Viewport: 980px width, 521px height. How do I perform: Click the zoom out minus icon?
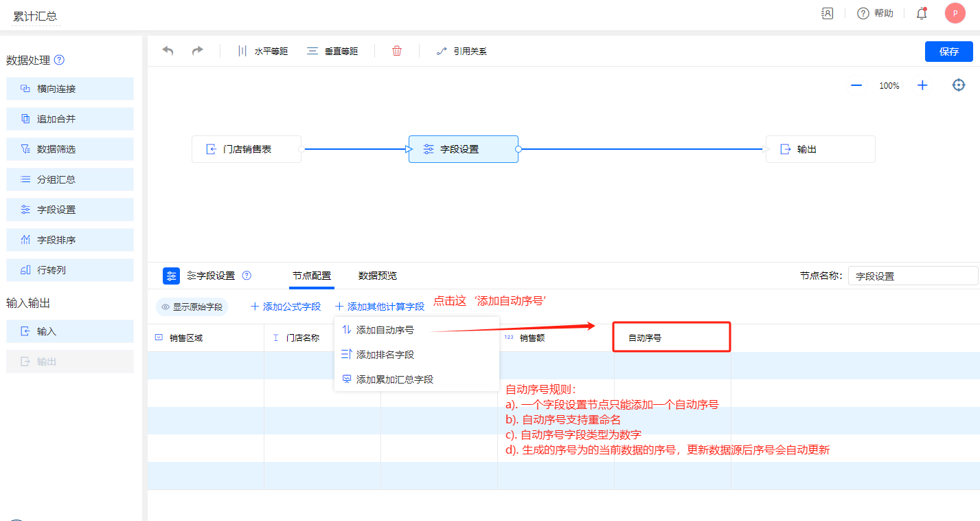click(x=856, y=85)
